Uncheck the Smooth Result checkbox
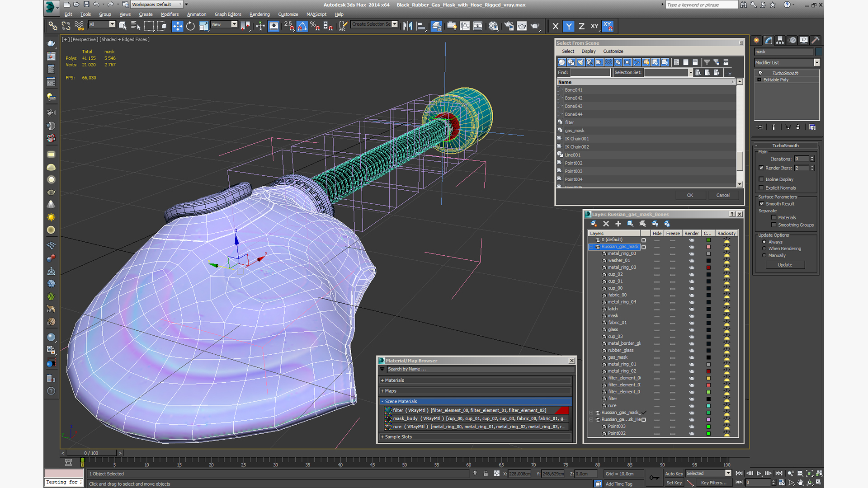This screenshot has height=488, width=868. pos(761,204)
